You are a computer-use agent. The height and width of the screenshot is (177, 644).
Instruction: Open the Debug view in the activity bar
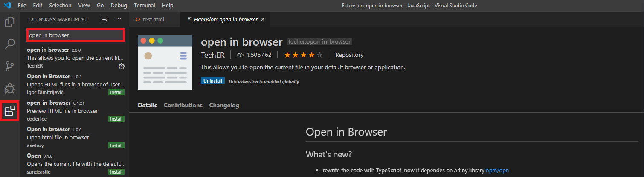[x=10, y=88]
